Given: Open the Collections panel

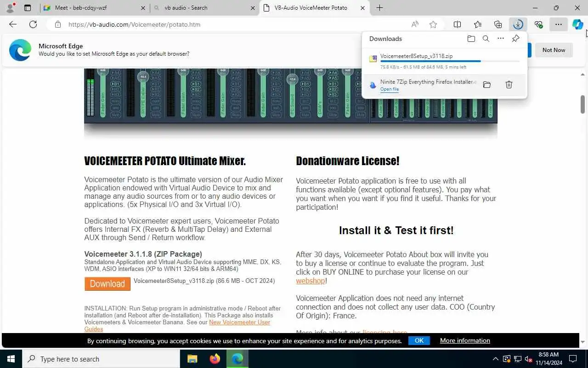Looking at the screenshot, I should click(x=498, y=24).
